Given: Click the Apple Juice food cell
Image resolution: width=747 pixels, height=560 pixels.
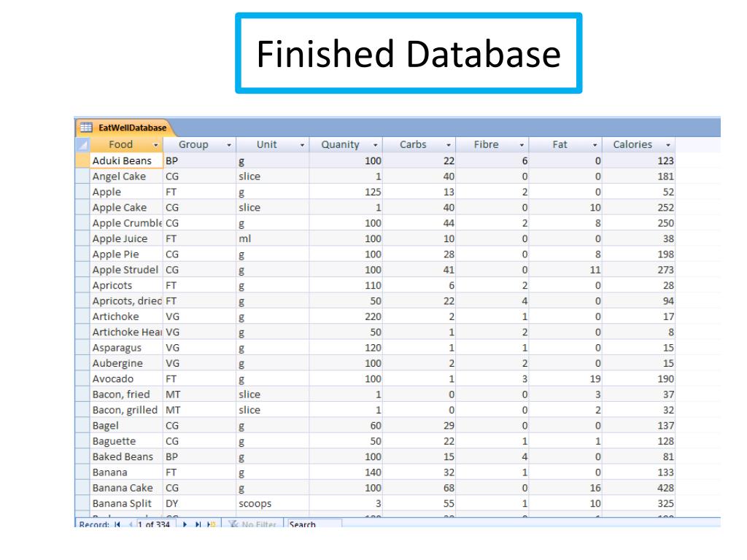Looking at the screenshot, I should 126,238.
